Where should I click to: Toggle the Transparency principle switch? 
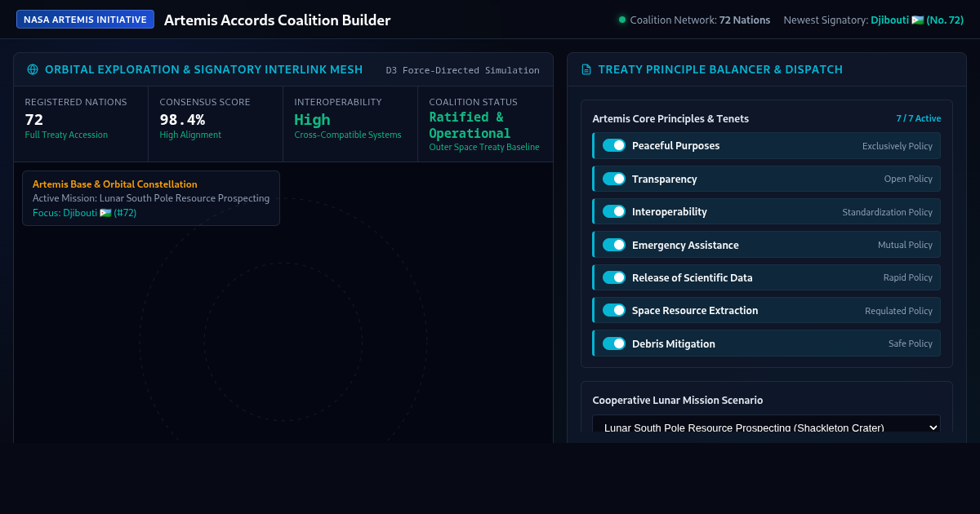coord(614,179)
